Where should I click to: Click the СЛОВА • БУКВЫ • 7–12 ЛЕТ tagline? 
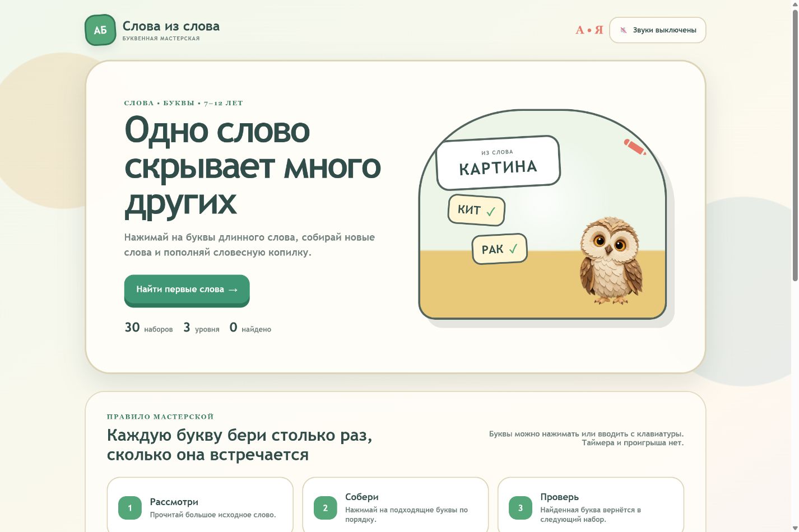click(184, 103)
